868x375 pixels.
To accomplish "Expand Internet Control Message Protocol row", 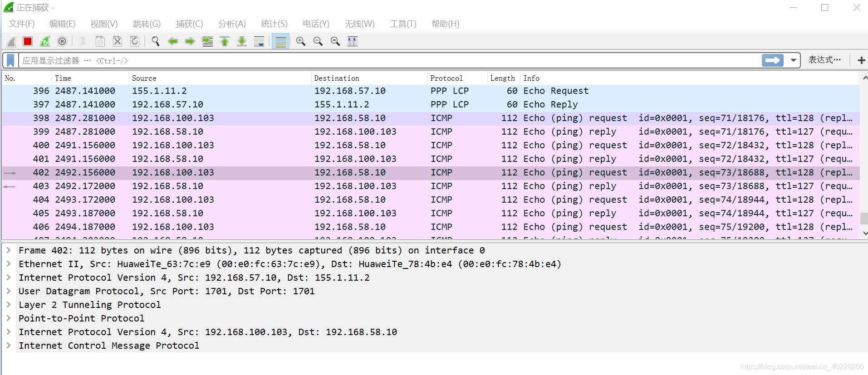I will pyautogui.click(x=8, y=346).
